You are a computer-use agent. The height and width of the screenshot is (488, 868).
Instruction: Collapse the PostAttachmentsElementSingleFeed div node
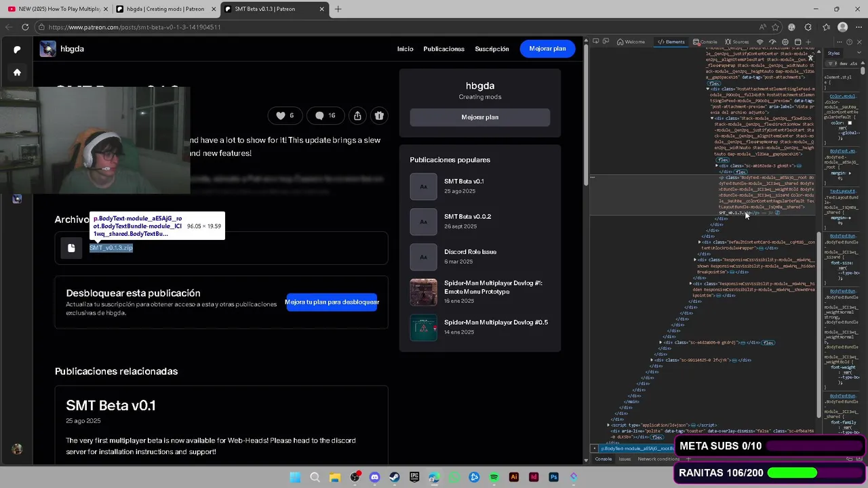707,89
